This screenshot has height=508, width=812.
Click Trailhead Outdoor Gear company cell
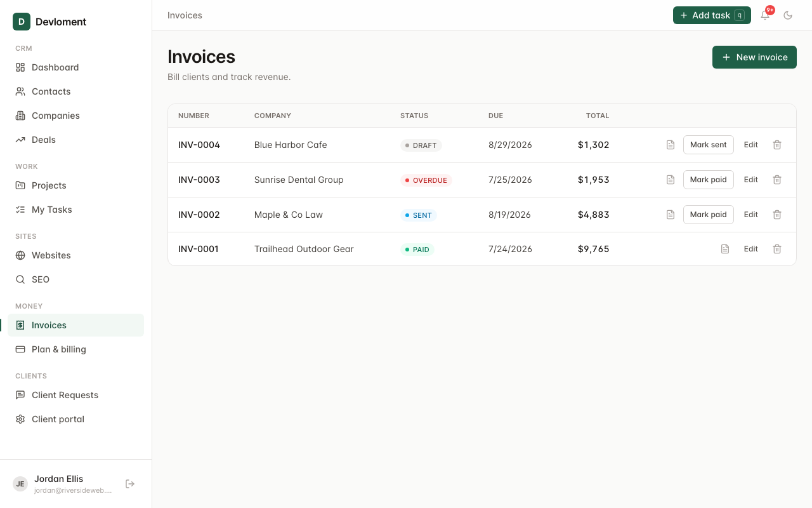[304, 249]
